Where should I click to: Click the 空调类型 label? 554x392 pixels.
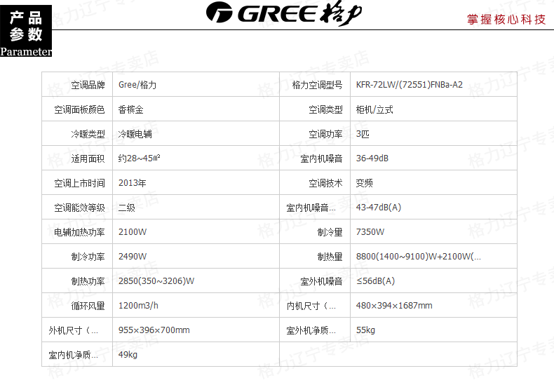(x=326, y=109)
